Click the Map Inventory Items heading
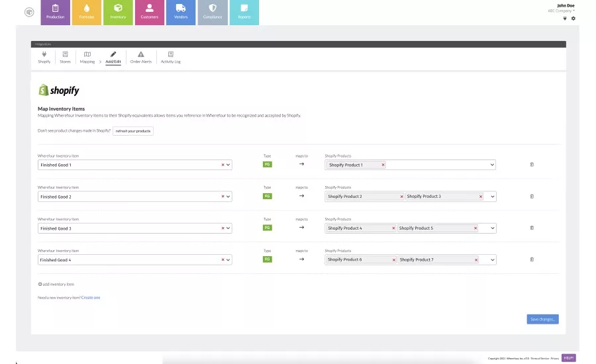Image resolution: width=596 pixels, height=364 pixels. pos(61,109)
